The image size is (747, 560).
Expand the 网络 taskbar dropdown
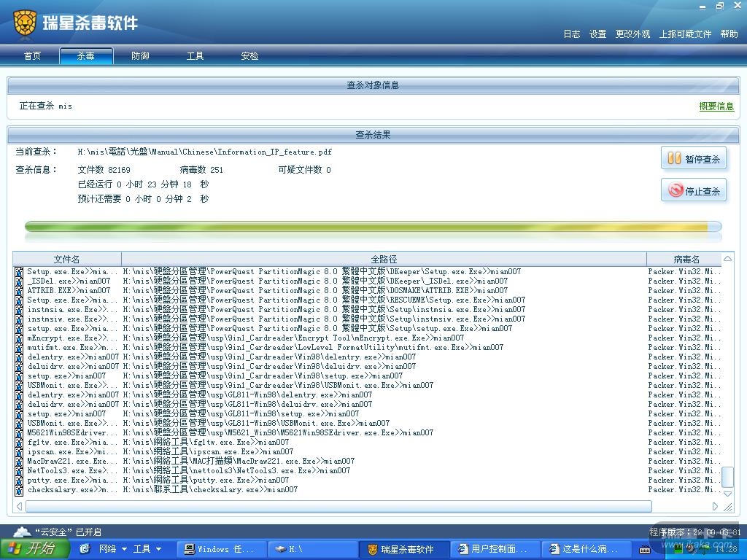124,549
